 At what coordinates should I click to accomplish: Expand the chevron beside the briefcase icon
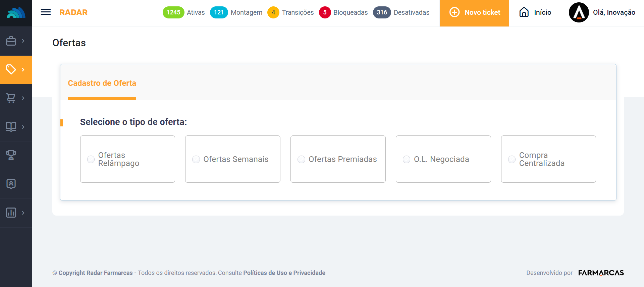point(23,41)
